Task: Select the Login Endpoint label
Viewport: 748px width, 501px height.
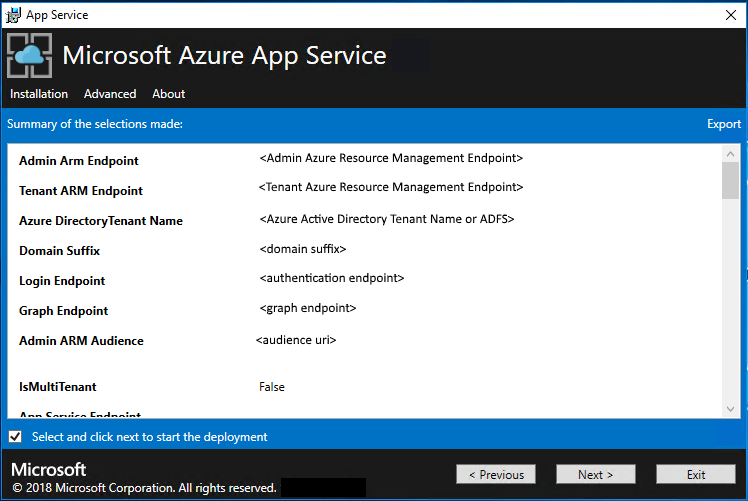Action: tap(62, 281)
